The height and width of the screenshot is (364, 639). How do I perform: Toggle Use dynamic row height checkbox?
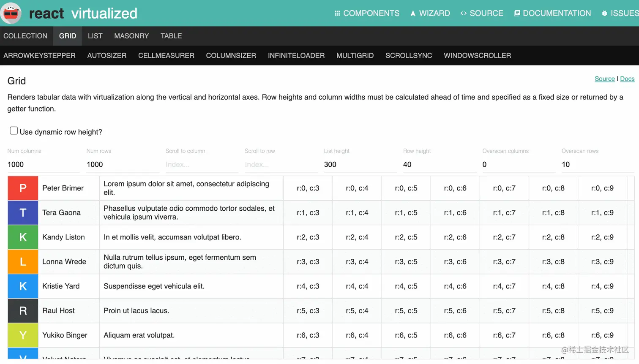14,131
